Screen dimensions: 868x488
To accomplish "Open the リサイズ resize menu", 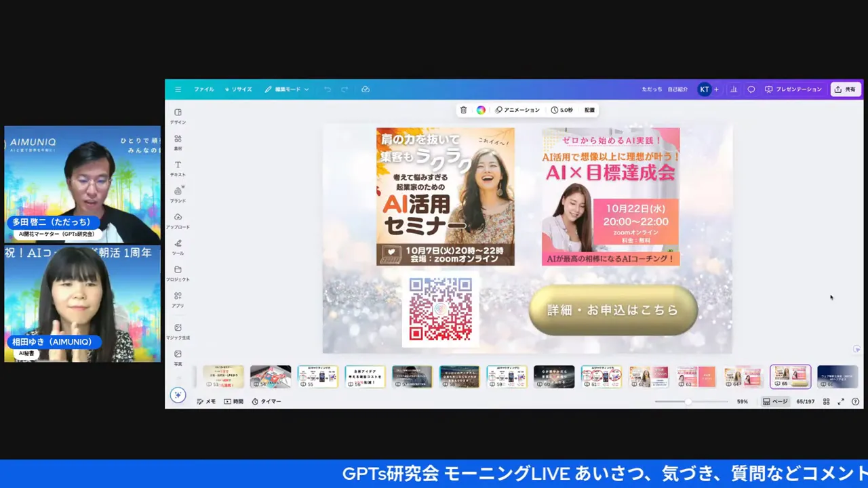I will [x=238, y=89].
